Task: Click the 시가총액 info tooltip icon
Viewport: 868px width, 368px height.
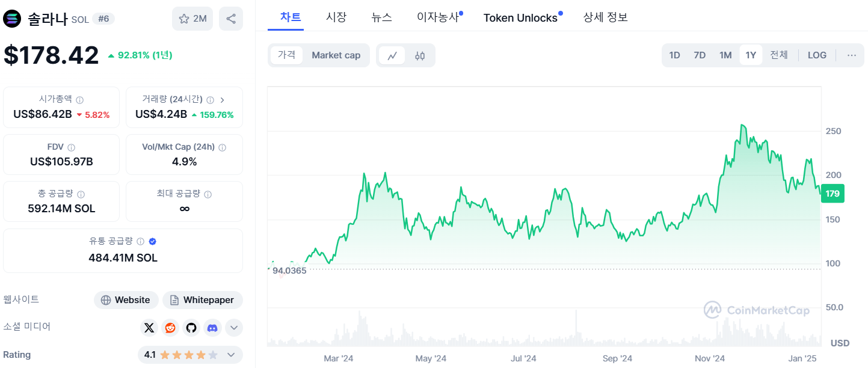Action: (x=78, y=100)
